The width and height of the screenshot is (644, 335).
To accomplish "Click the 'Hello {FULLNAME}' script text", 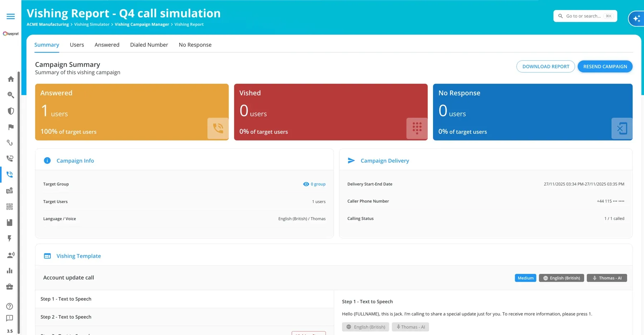I will pos(467,314).
